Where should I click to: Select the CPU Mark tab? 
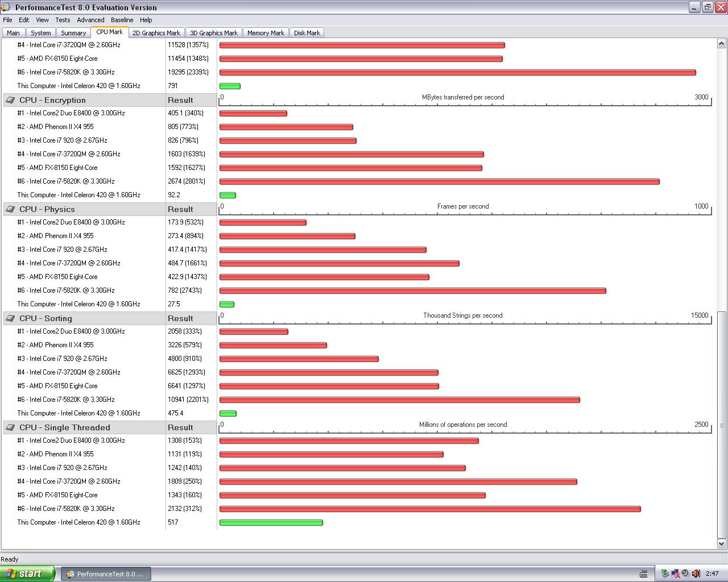click(110, 32)
